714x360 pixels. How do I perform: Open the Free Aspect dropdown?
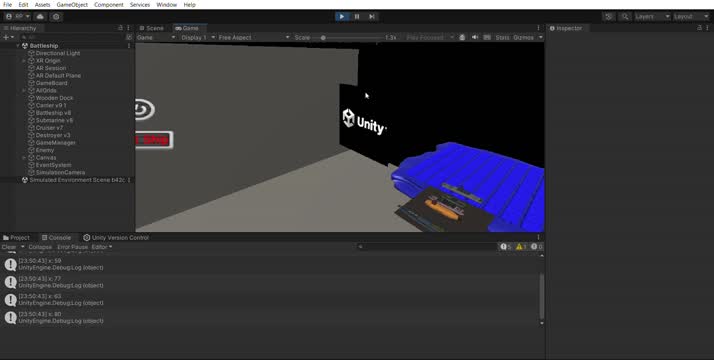(253, 37)
